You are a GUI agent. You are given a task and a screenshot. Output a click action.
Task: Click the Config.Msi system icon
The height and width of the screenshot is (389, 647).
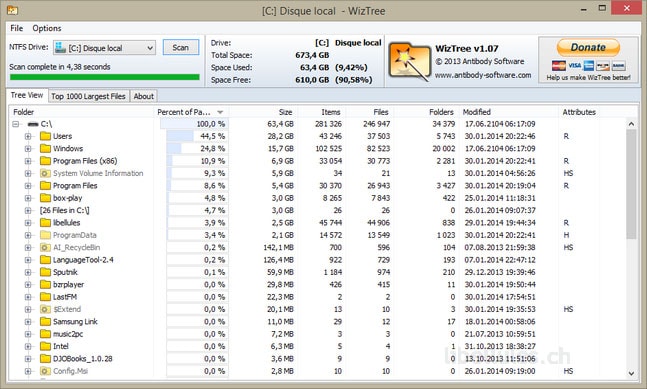click(45, 371)
